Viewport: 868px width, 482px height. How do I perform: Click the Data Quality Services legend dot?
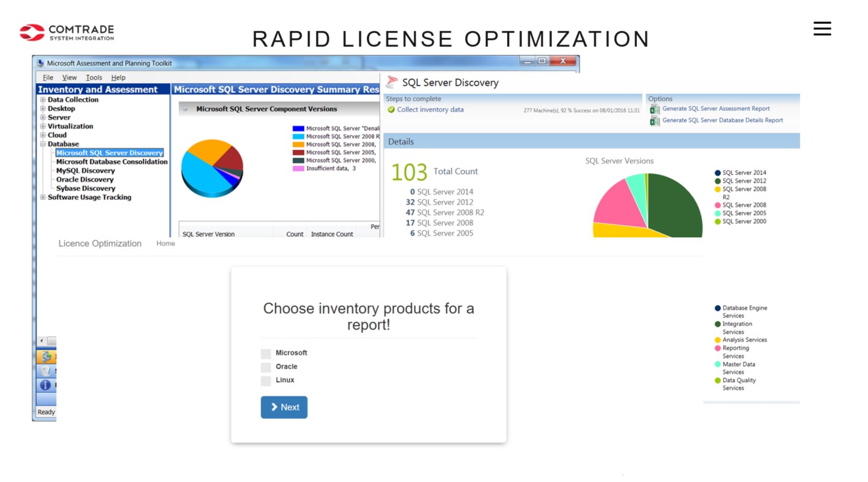pos(718,380)
